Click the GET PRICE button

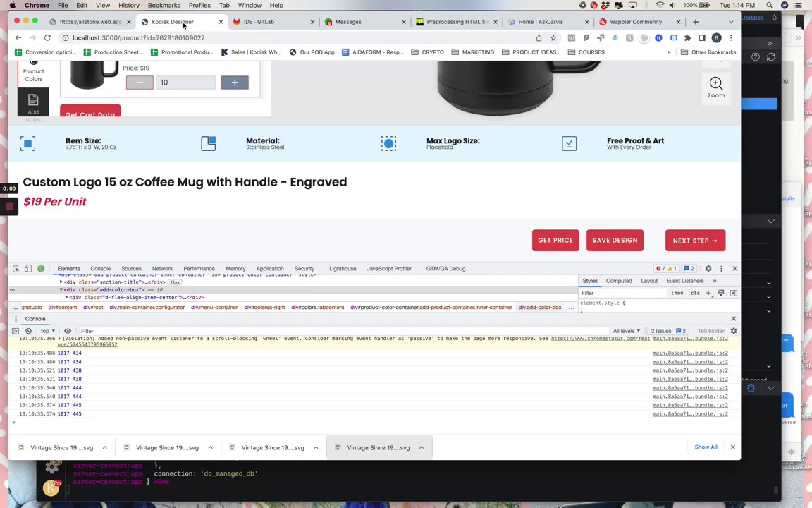click(555, 241)
